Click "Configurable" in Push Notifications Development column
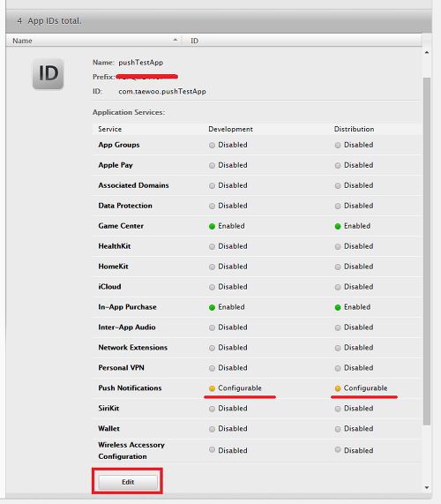Viewport: 441px width, 504px height. pyautogui.click(x=240, y=388)
